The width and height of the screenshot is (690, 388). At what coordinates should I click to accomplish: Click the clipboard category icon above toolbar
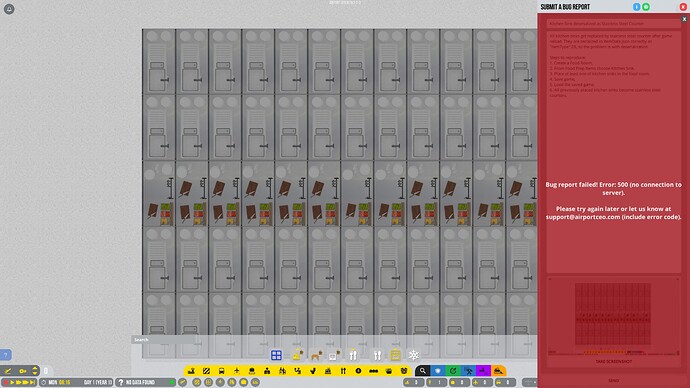coord(395,355)
